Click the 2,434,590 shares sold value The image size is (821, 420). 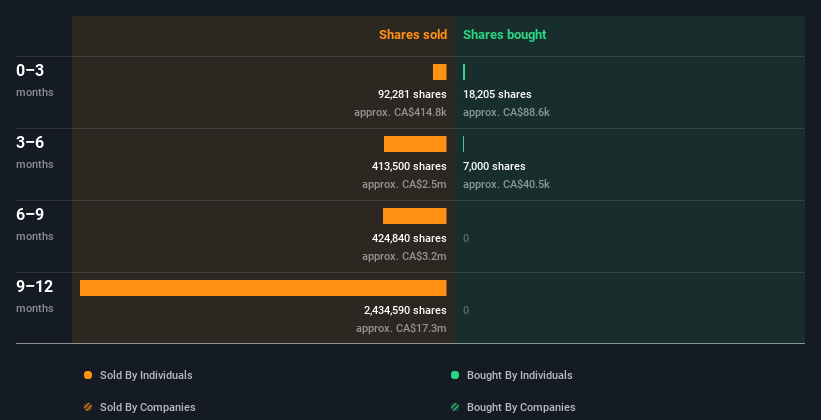[x=405, y=310]
